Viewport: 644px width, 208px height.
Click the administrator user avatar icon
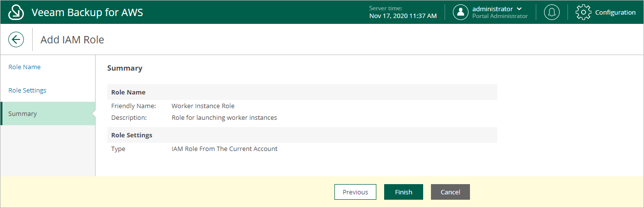[461, 12]
